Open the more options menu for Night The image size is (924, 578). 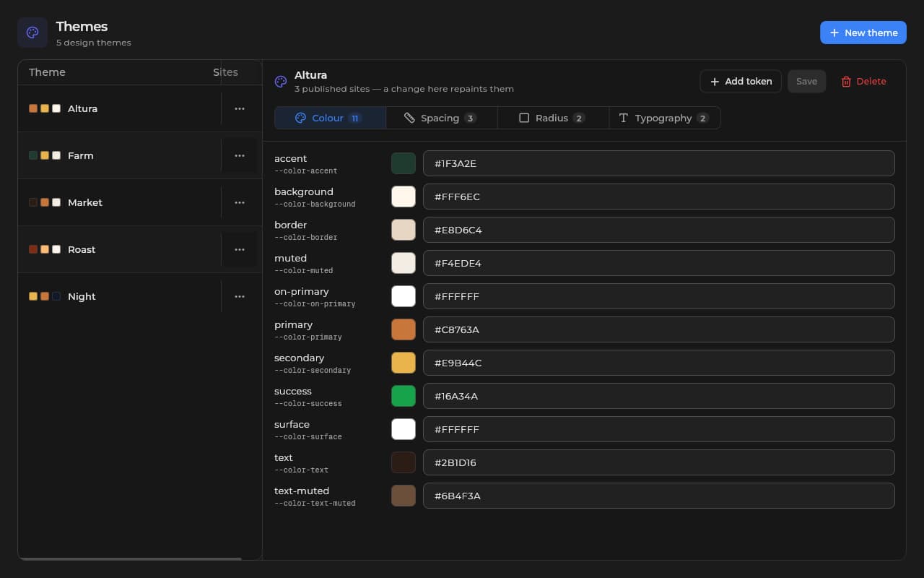(240, 296)
